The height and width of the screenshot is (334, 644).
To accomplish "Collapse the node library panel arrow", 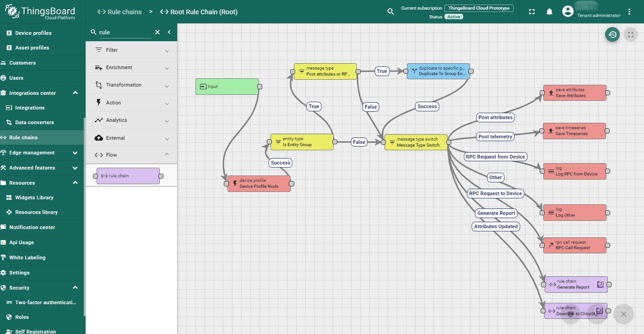I will (x=169, y=32).
